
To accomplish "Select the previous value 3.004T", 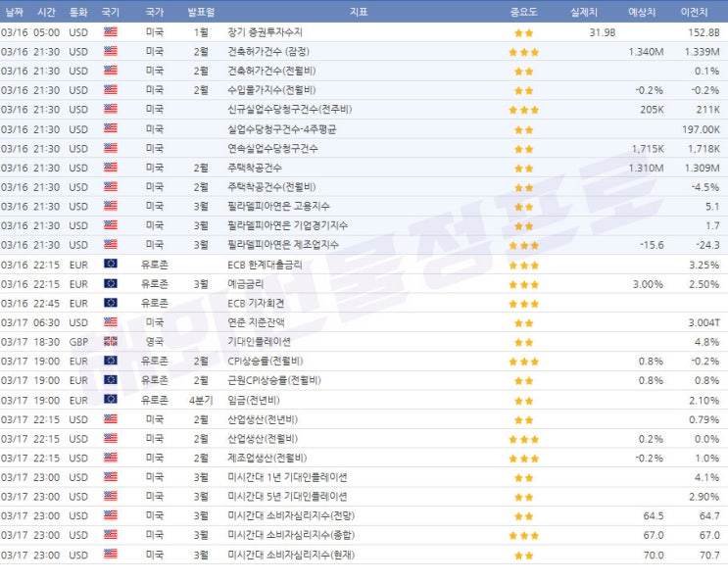I will [704, 322].
